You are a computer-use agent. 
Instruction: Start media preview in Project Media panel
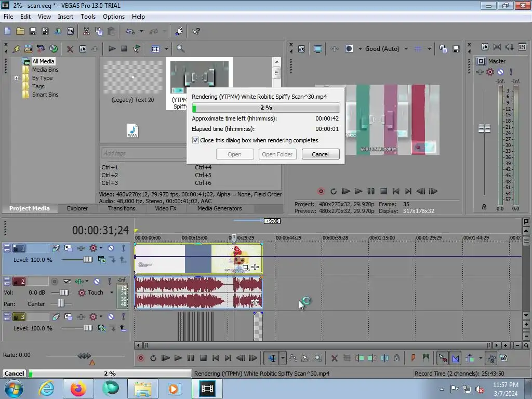pos(112,49)
